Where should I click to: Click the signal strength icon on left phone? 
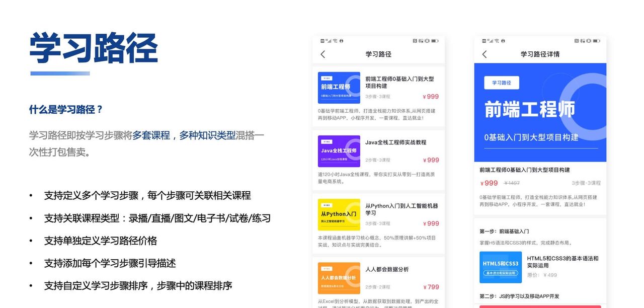click(330, 40)
